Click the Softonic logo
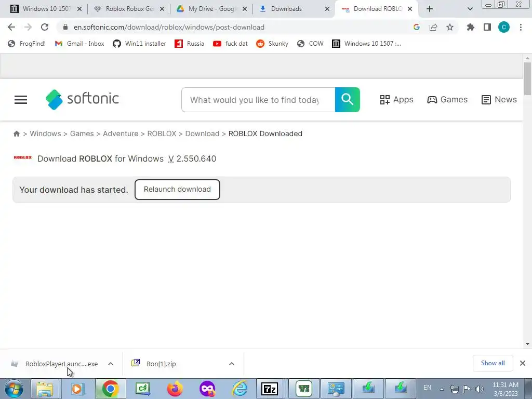Image resolution: width=532 pixels, height=399 pixels. coord(82,99)
